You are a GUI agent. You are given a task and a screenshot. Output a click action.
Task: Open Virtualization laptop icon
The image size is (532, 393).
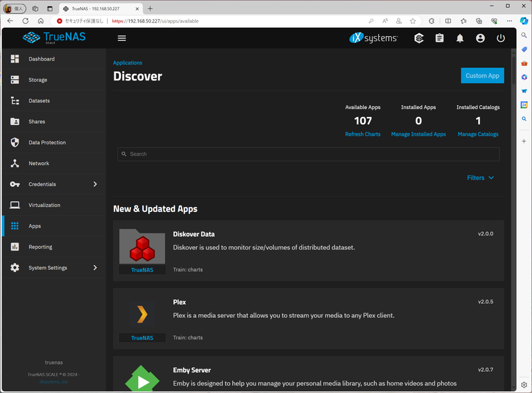pos(15,205)
